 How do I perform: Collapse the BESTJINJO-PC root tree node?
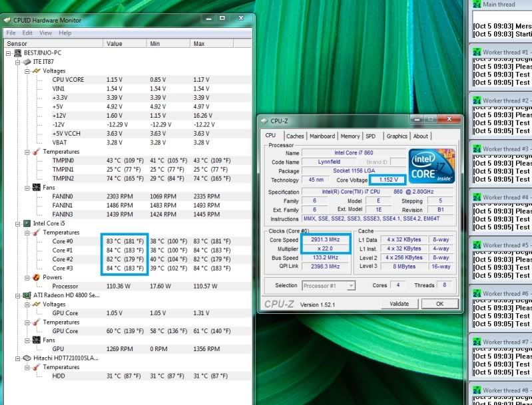pos(9,53)
